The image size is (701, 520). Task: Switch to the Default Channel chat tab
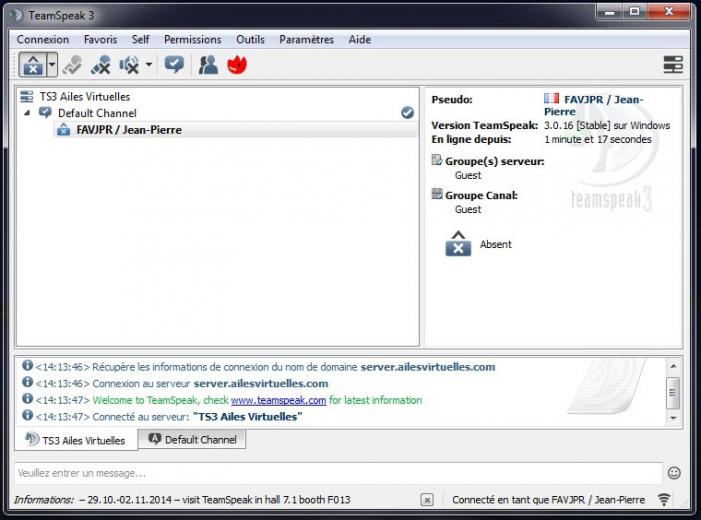coord(192,440)
